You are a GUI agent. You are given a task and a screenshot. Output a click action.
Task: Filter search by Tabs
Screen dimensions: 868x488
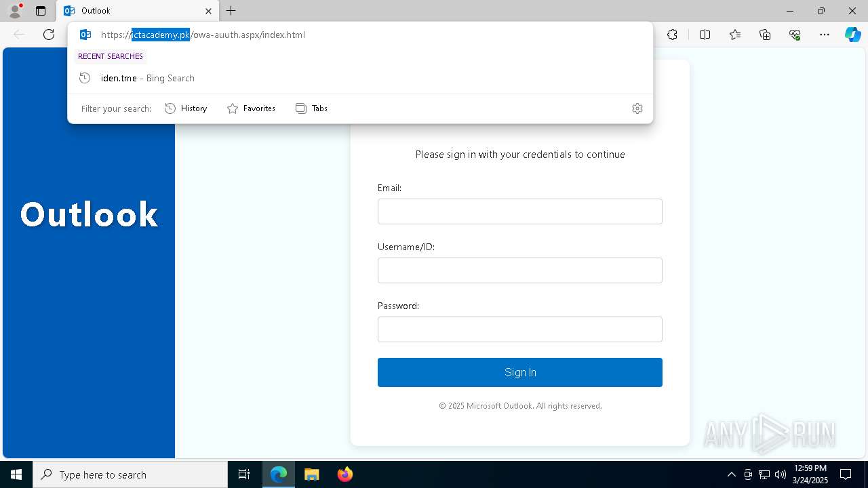311,108
